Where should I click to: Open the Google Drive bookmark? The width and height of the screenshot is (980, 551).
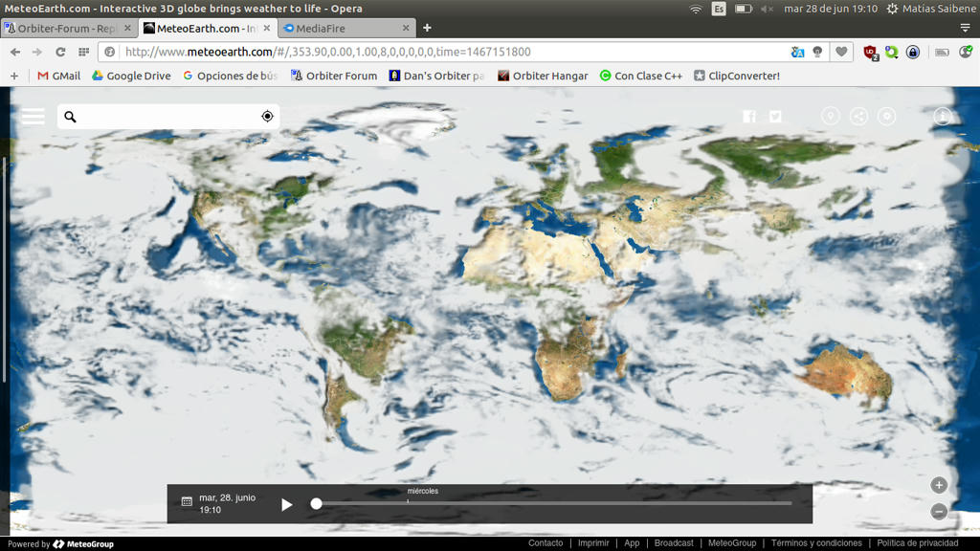[131, 76]
